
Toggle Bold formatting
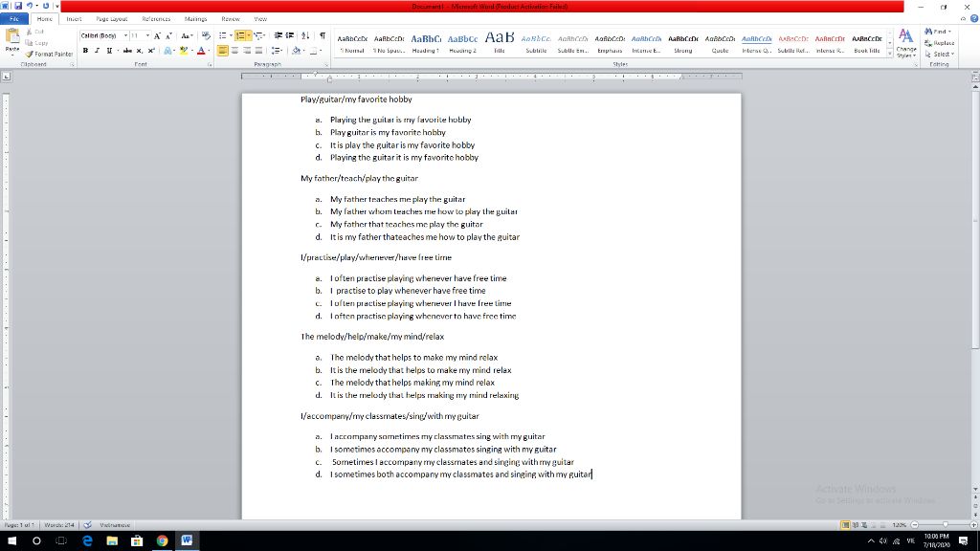pos(85,51)
